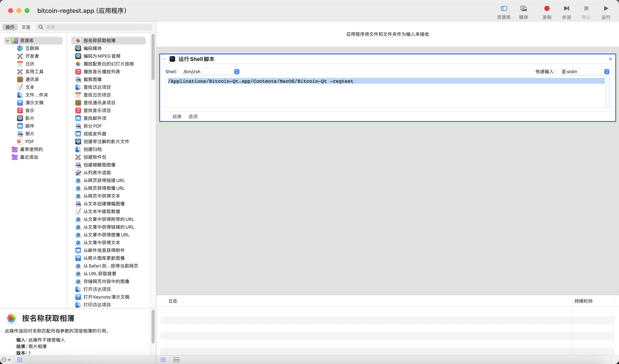Select the 创建软件包 action

pos(95,157)
